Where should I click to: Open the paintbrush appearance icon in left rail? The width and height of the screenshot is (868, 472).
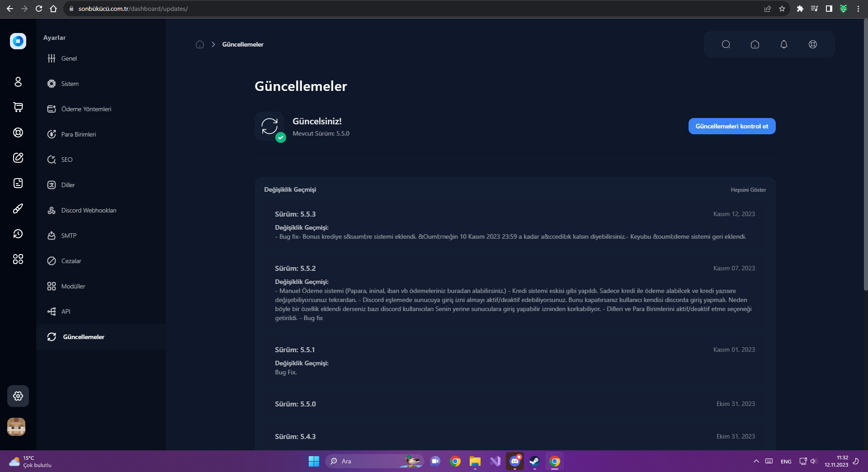point(18,208)
